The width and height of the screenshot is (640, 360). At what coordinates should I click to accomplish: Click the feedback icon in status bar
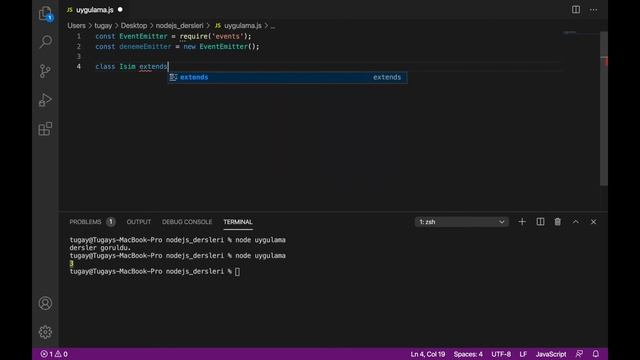coord(579,354)
